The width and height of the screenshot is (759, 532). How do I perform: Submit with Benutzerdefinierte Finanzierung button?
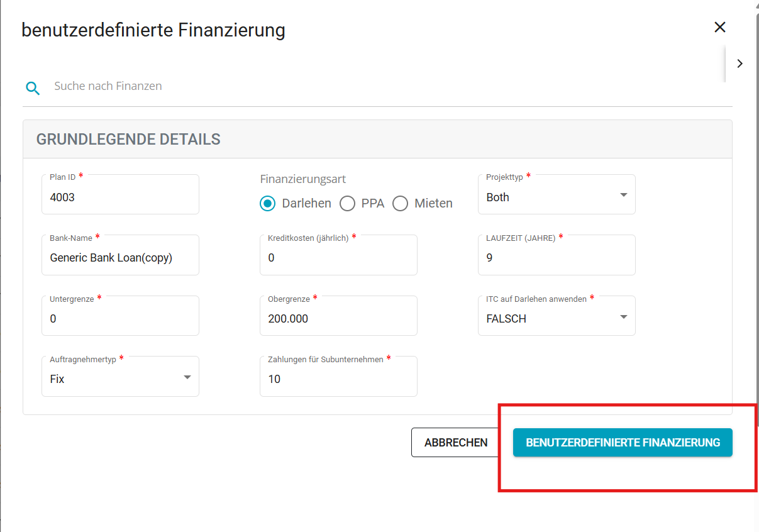(x=623, y=443)
